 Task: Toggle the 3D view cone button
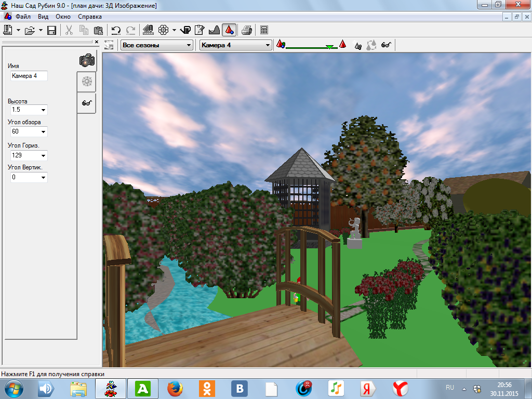(x=229, y=30)
